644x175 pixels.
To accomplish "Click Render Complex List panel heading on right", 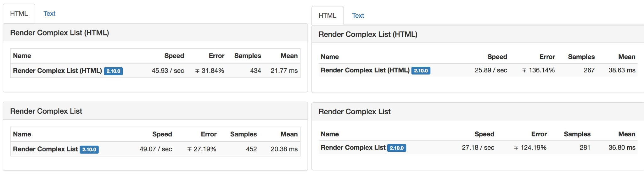I will [x=355, y=112].
